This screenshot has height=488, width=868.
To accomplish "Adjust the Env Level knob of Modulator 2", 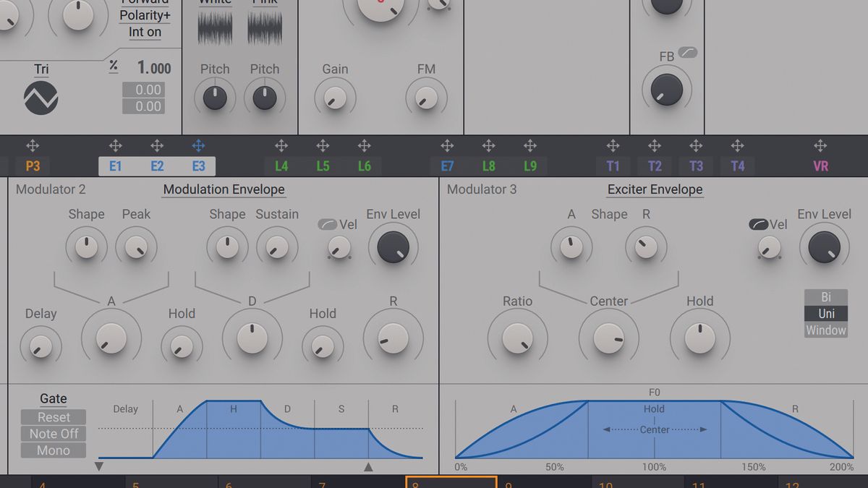I will pyautogui.click(x=393, y=246).
